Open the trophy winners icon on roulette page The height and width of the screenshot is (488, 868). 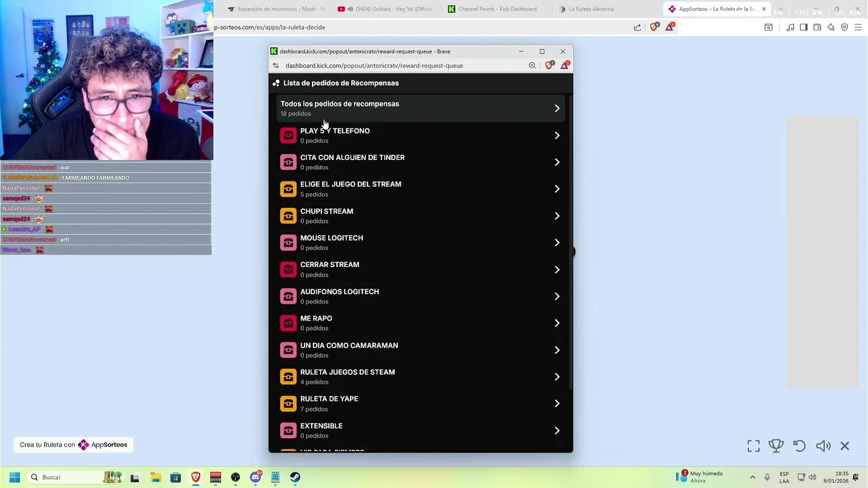(x=776, y=446)
